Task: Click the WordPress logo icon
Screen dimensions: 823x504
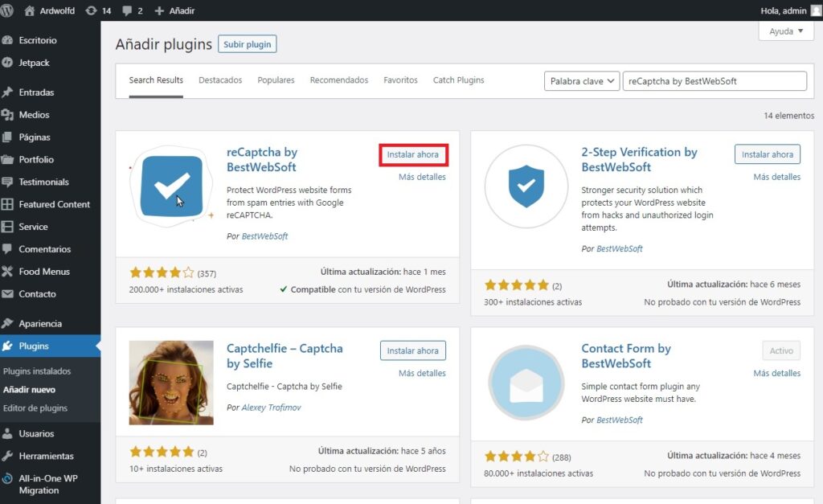Action: point(6,10)
